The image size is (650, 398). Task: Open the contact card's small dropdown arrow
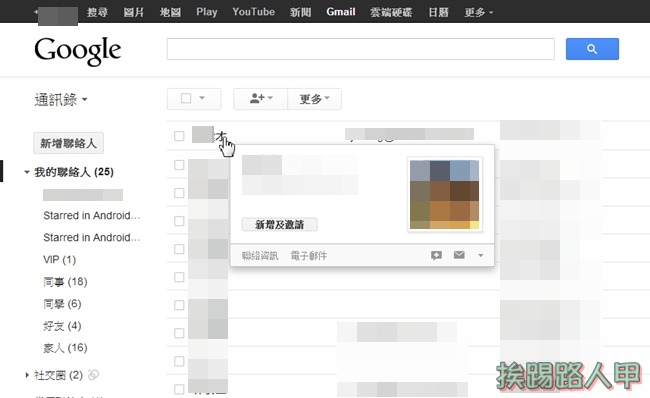pyautogui.click(x=480, y=255)
